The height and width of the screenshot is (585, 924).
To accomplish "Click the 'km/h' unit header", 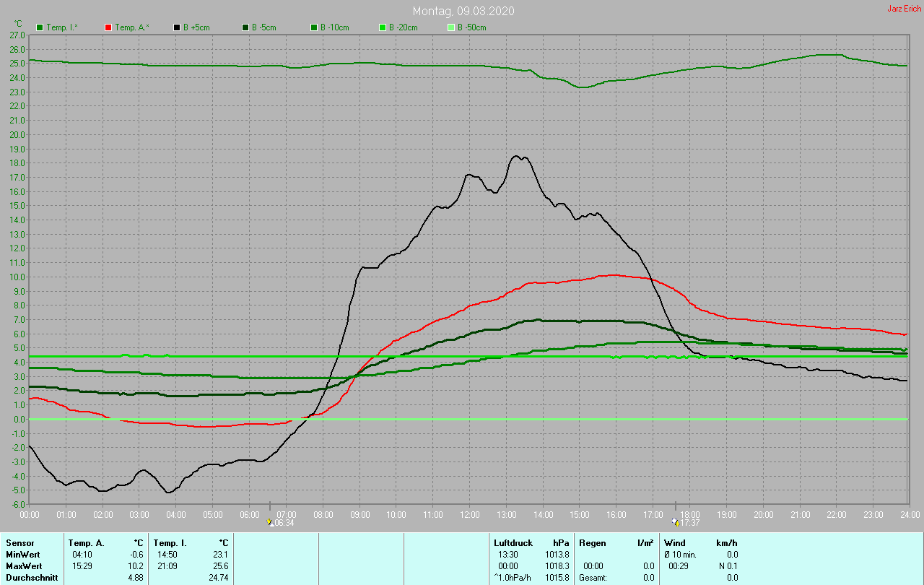I will click(x=726, y=543).
